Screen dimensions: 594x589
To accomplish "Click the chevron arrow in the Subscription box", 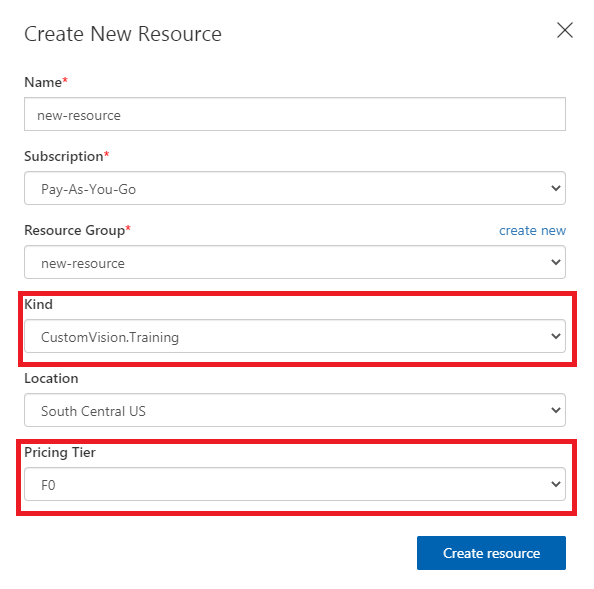I will click(556, 188).
